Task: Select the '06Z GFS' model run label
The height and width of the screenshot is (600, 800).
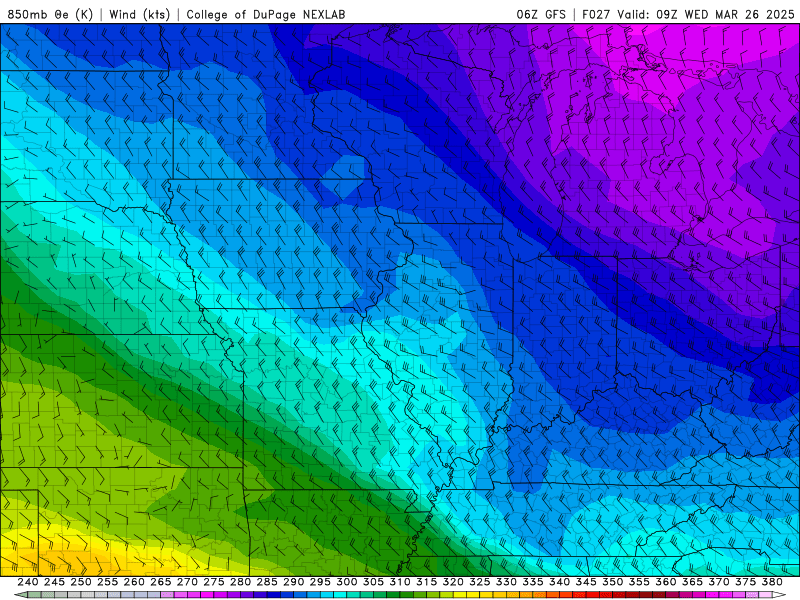Action: coord(541,14)
